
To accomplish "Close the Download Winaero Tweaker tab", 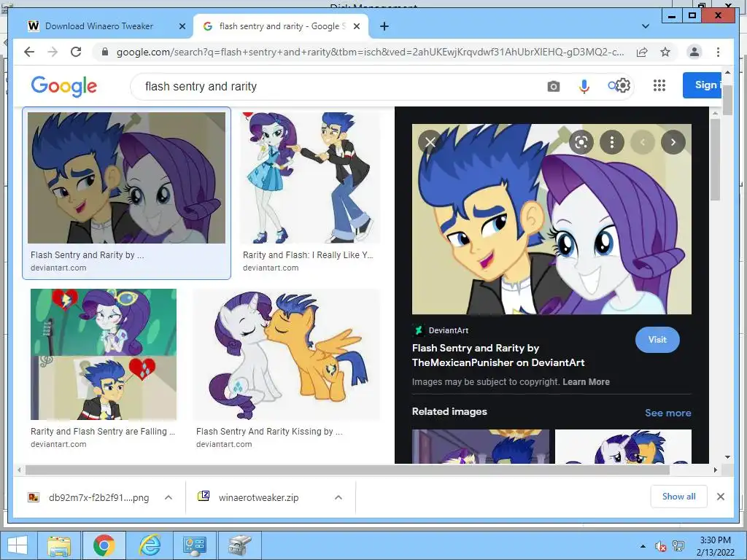I will 182,26.
